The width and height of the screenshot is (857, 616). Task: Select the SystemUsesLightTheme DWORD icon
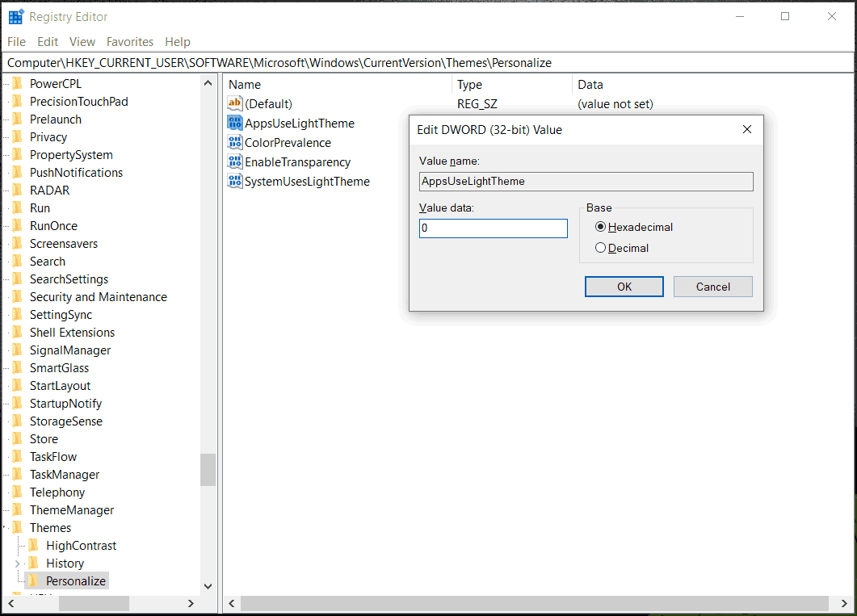[234, 182]
